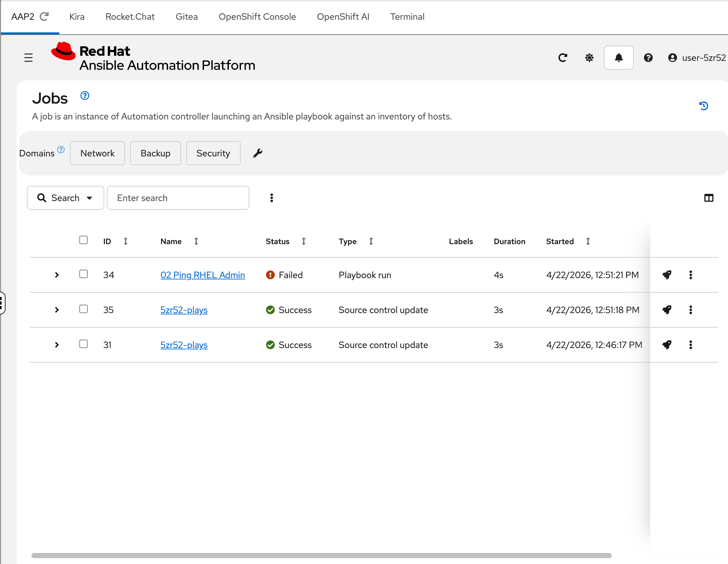728x564 pixels.
Task: Switch to the Gitea tab
Action: [187, 17]
